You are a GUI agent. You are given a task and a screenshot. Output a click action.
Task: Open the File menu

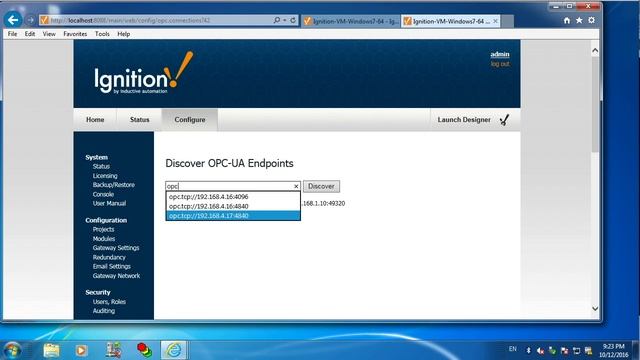pos(12,34)
